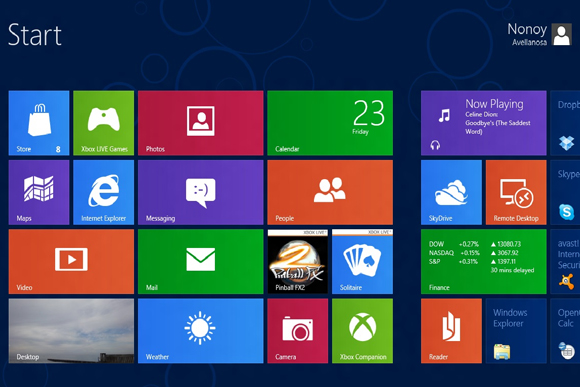Open the Finance stock tile

pyautogui.click(x=483, y=262)
